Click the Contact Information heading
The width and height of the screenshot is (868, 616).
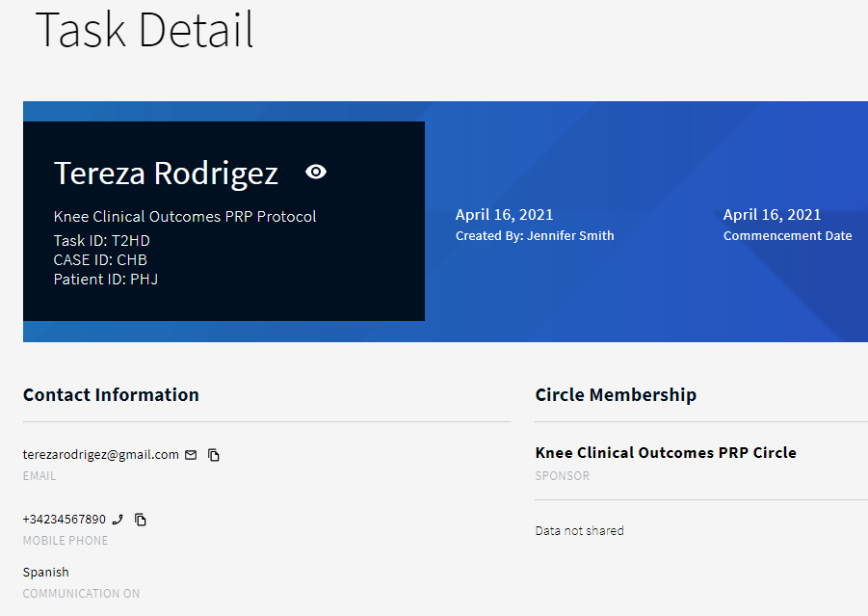point(111,395)
